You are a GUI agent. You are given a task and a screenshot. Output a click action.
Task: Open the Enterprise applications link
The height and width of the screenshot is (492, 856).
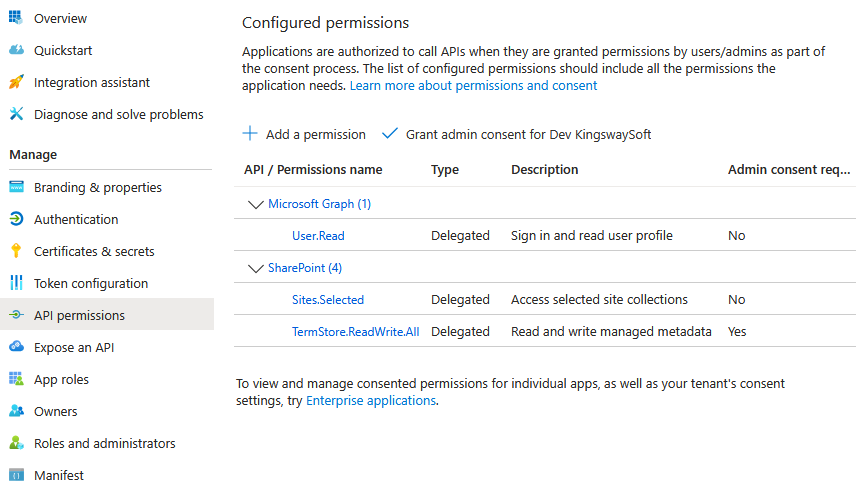tap(371, 400)
